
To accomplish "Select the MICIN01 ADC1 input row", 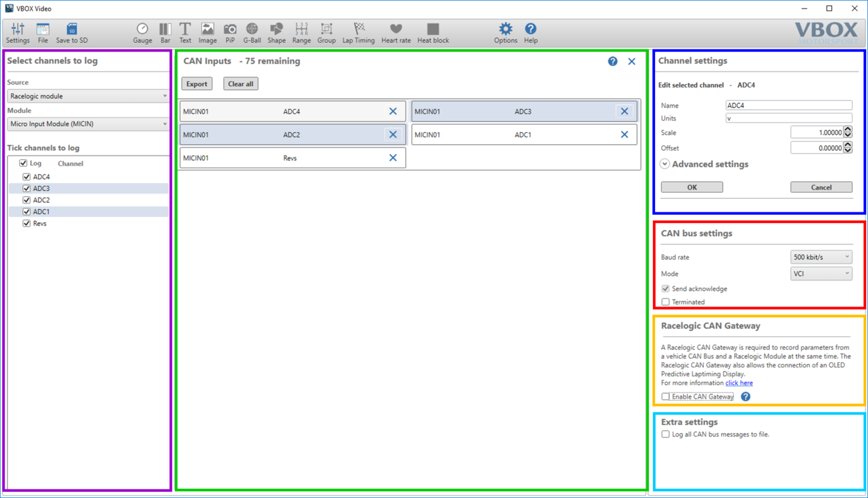I will coord(524,135).
